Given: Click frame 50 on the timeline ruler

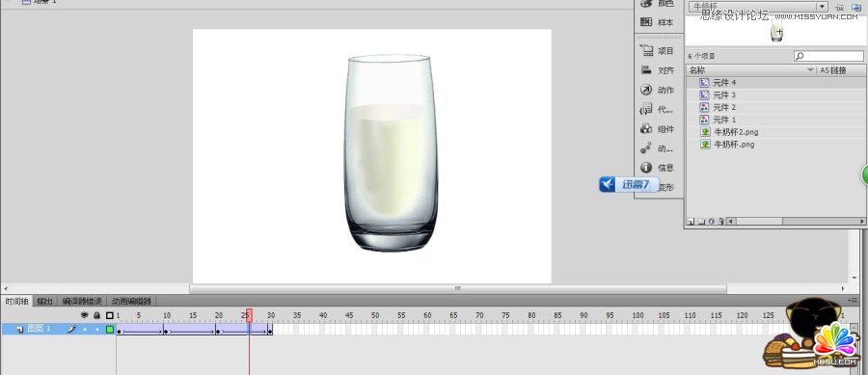Looking at the screenshot, I should [375, 316].
